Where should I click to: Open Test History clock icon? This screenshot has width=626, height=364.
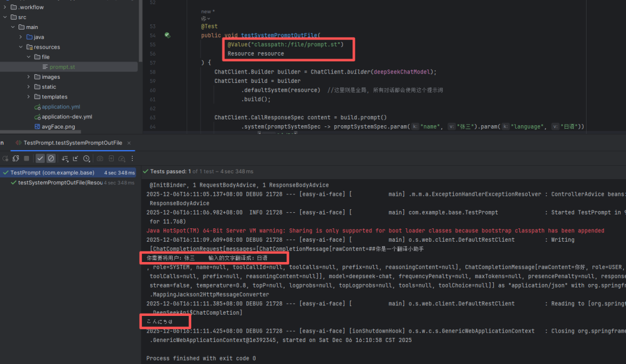tap(86, 158)
